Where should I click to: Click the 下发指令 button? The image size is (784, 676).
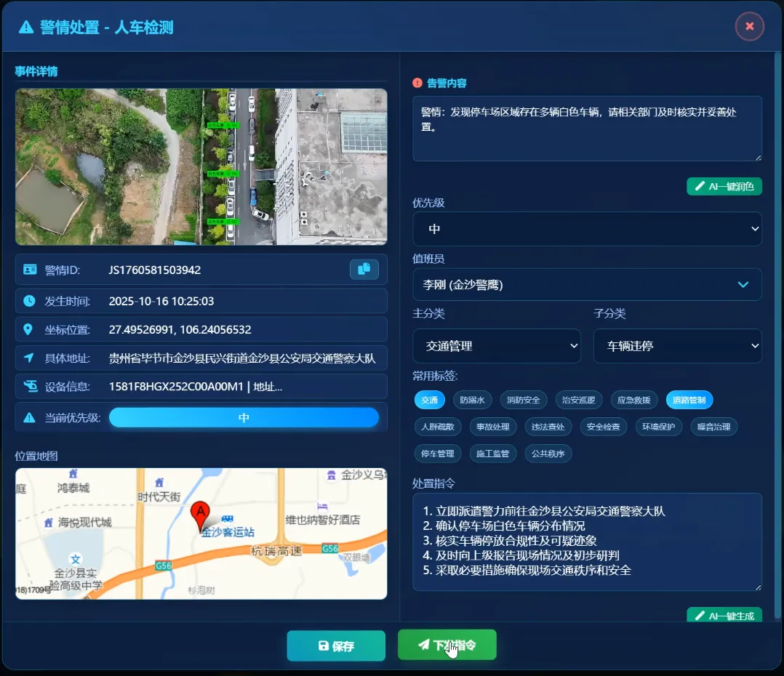click(447, 645)
